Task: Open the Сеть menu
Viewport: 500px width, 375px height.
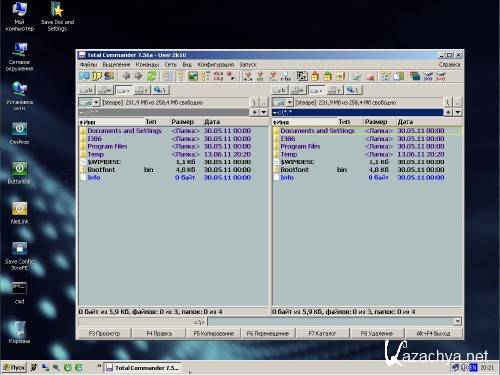Action: [x=170, y=64]
